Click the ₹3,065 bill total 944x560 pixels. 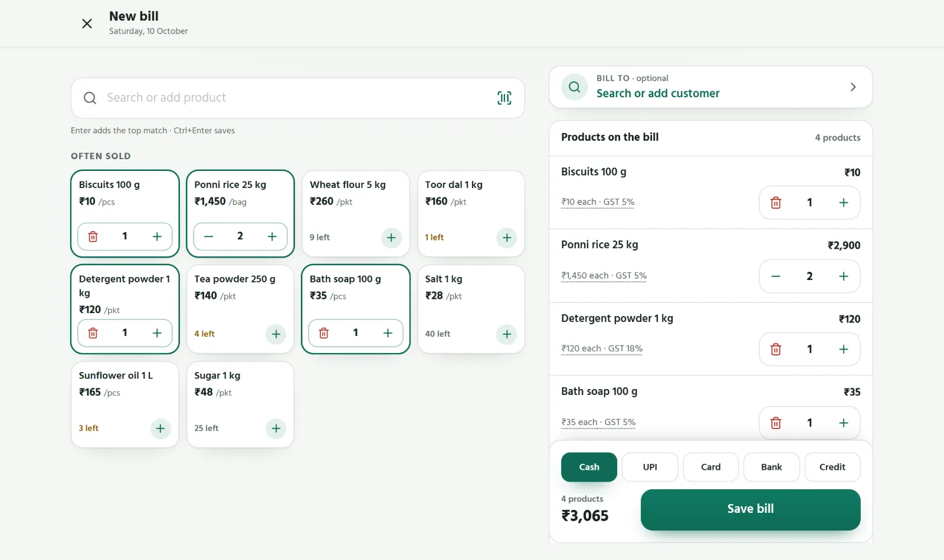(x=585, y=516)
